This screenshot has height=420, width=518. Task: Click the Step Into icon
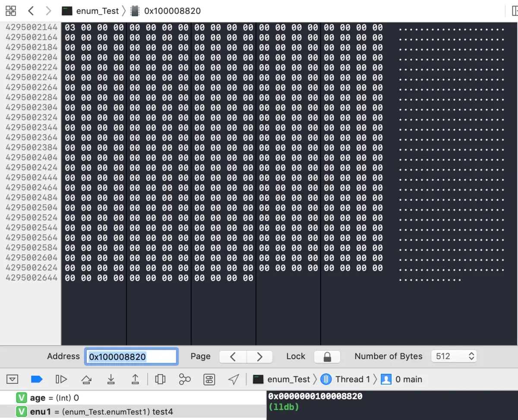[x=111, y=379]
